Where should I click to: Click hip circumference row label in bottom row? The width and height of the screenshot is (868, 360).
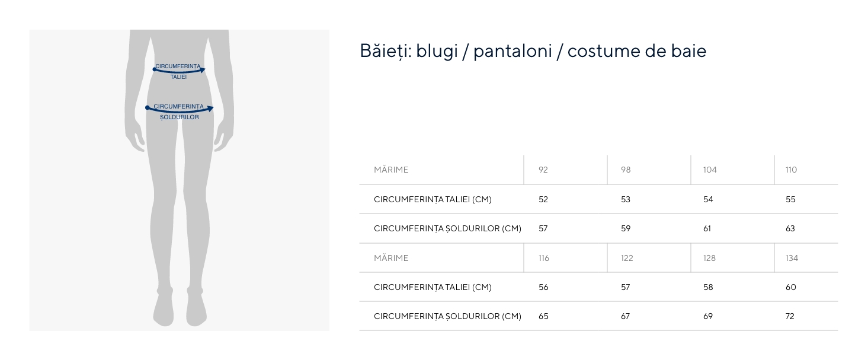[x=447, y=316]
